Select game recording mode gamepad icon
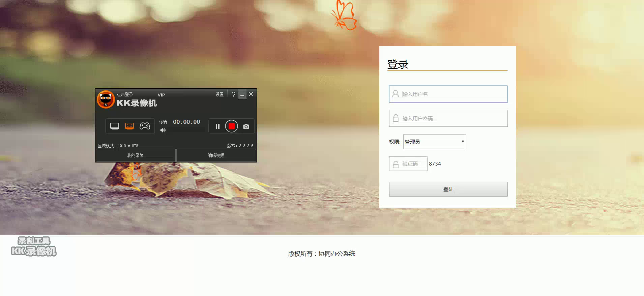 coord(145,126)
